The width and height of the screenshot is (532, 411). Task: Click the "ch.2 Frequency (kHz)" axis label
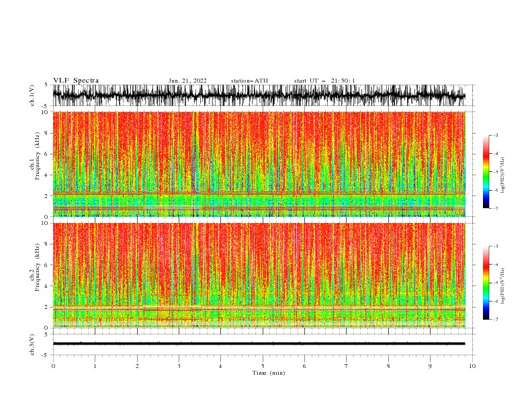(x=35, y=267)
